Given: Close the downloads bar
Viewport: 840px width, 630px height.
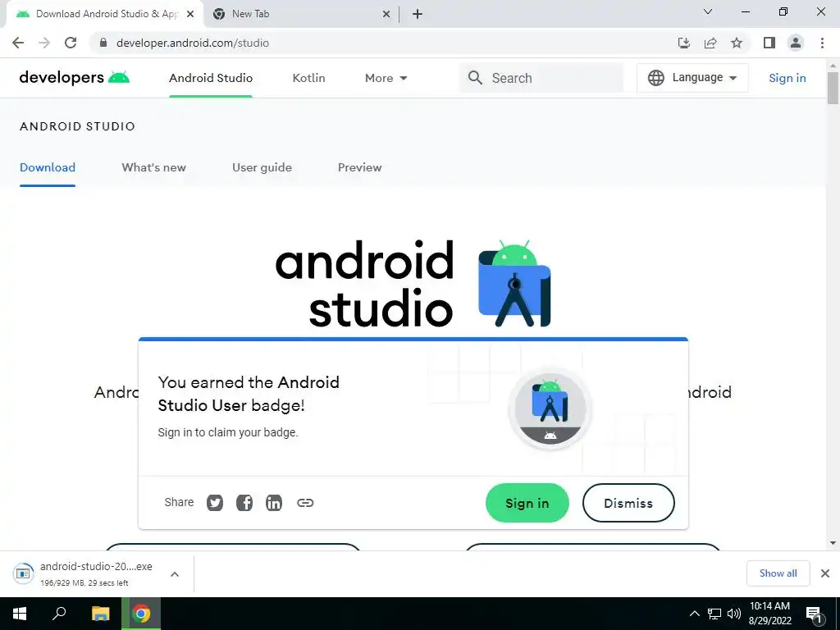Looking at the screenshot, I should coord(825,573).
